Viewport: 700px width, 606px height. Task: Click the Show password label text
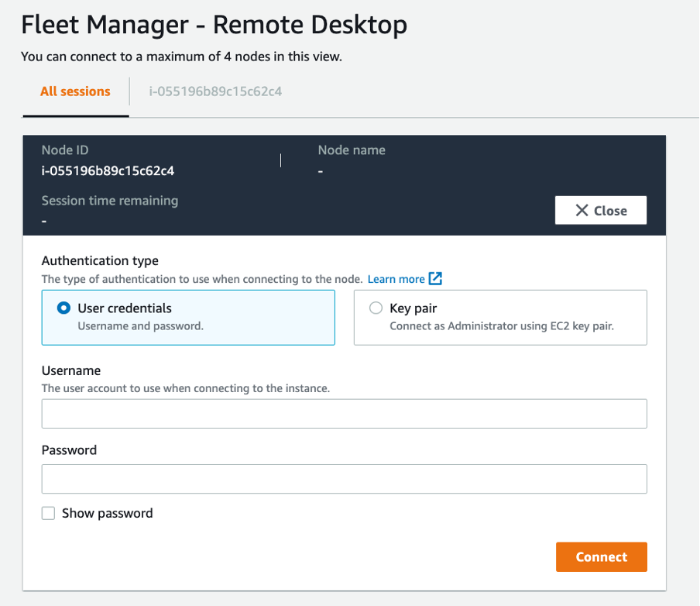click(x=106, y=513)
